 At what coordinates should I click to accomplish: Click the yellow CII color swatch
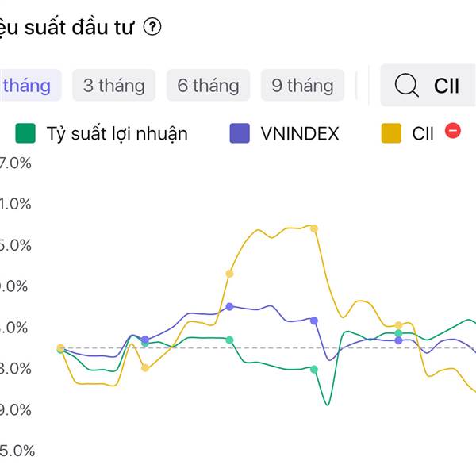coord(391,132)
